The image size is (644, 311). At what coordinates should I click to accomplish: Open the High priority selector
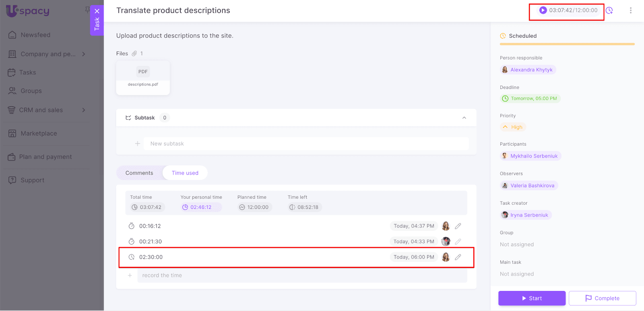pyautogui.click(x=513, y=127)
